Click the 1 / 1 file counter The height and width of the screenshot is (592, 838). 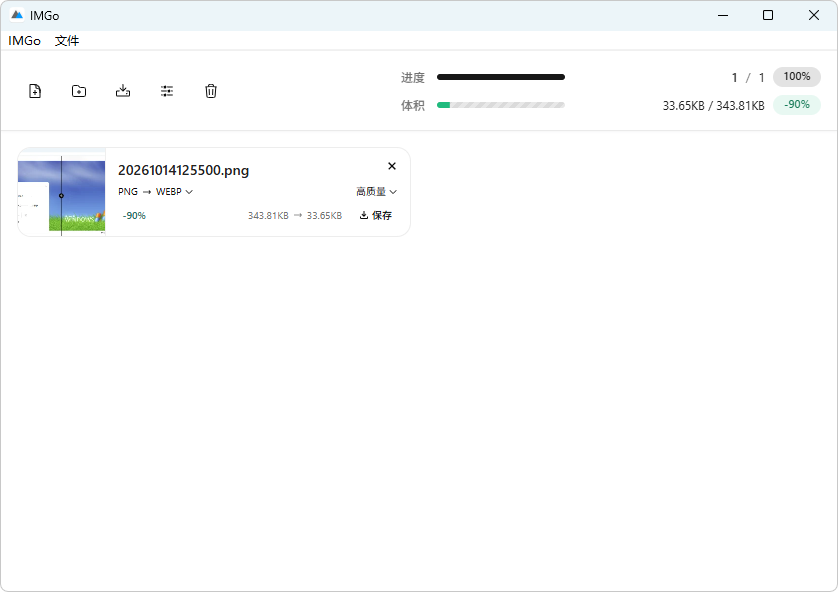point(748,78)
